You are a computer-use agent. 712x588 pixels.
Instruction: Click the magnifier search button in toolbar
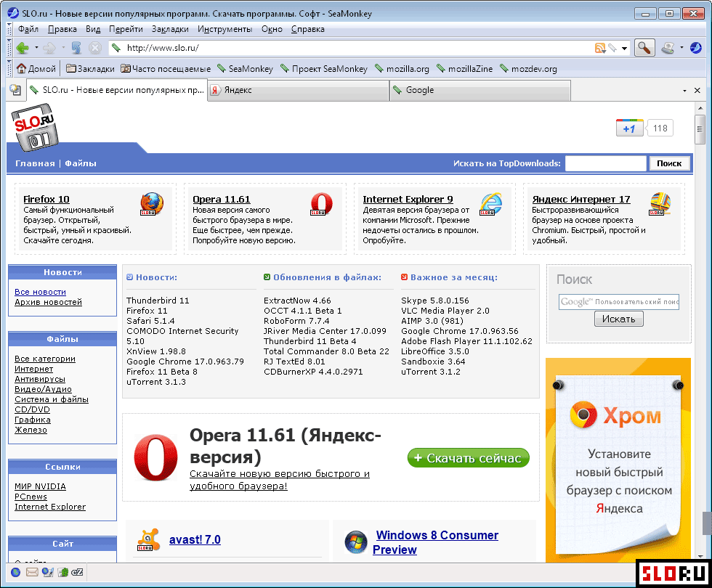click(x=644, y=48)
